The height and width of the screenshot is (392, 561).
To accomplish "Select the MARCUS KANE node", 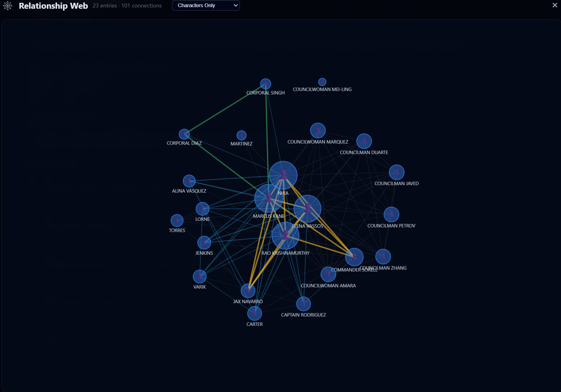I will click(269, 198).
